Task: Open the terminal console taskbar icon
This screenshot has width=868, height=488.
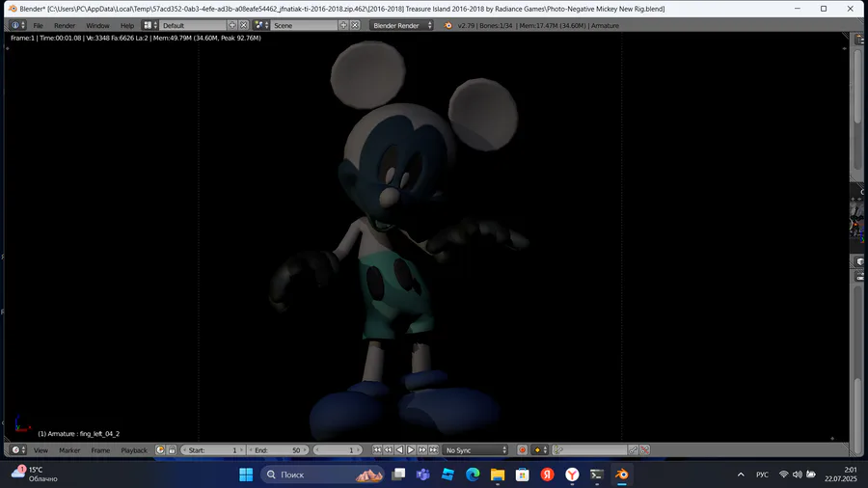Action: pos(597,474)
